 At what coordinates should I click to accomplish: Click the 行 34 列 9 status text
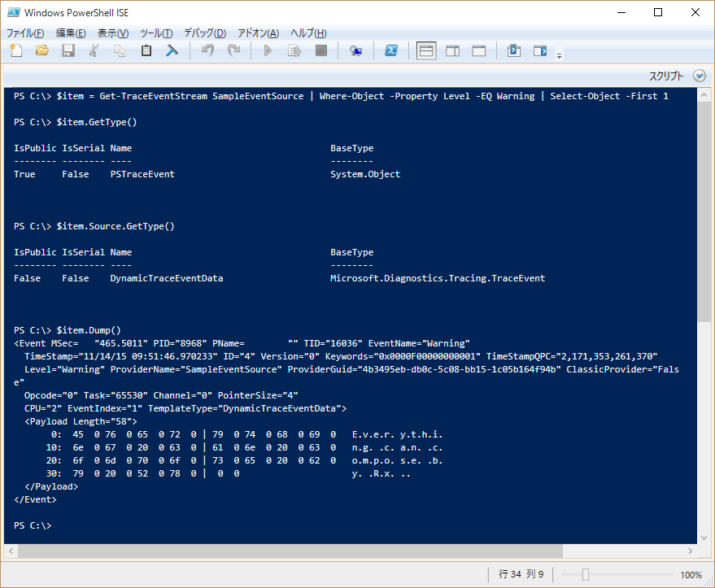[x=521, y=574]
